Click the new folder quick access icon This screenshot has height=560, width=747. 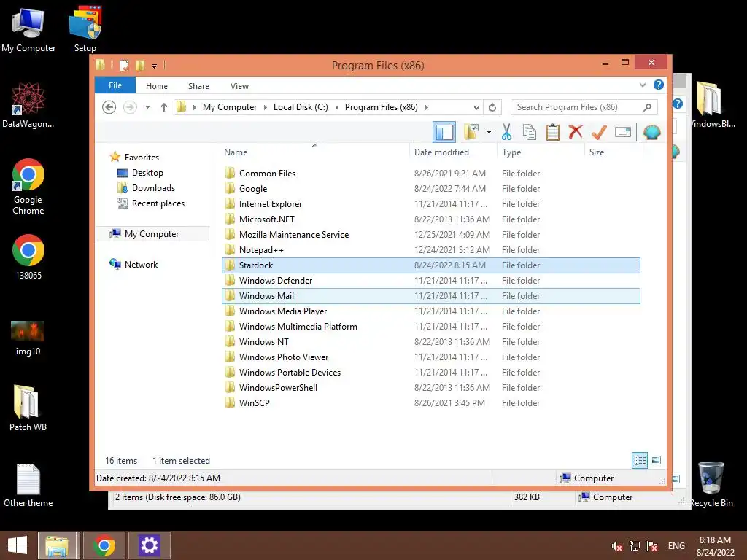tap(139, 65)
